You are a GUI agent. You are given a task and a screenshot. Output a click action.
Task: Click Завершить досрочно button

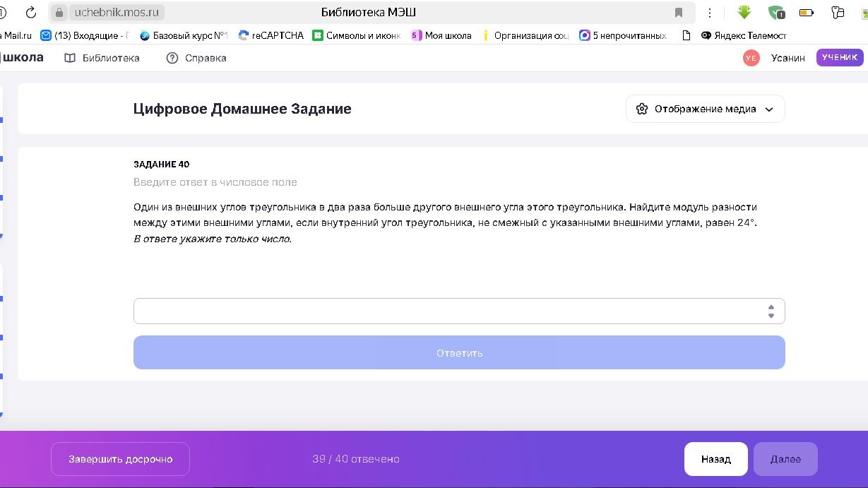click(x=120, y=459)
